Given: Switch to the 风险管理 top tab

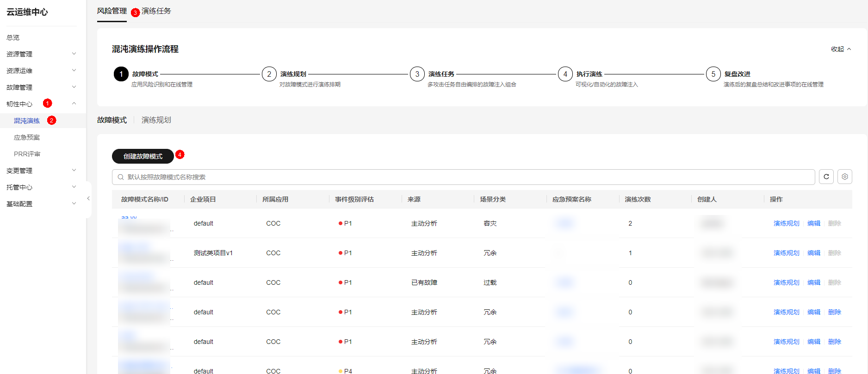Looking at the screenshot, I should pos(112,11).
